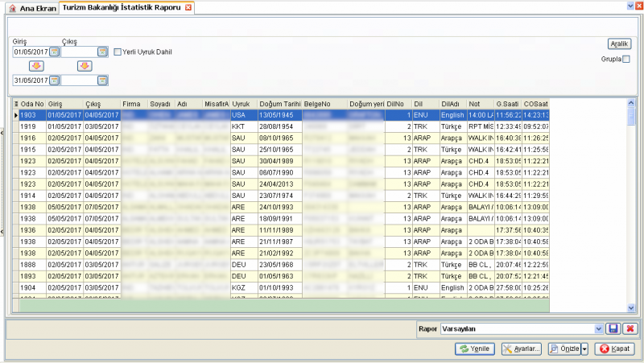Switch to the Ana Ekran tab
Image resolution: width=644 pixels, height=363 pixels.
(x=32, y=8)
